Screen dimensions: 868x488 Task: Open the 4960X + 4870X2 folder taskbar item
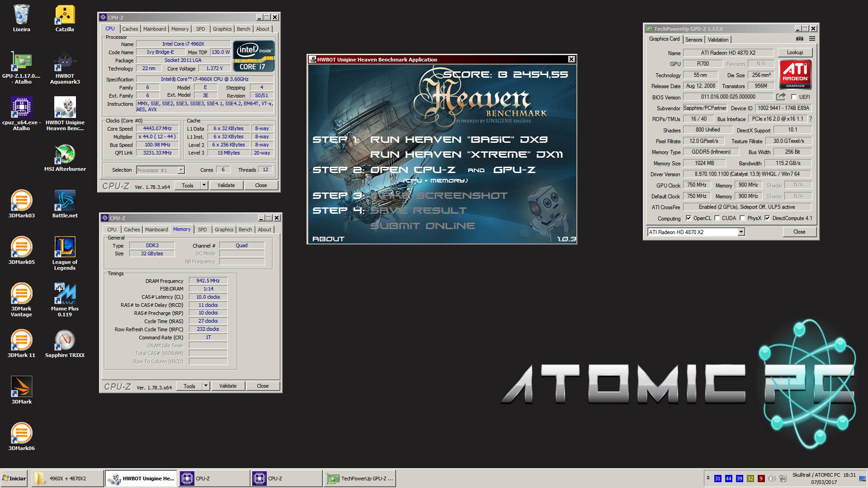click(x=67, y=479)
